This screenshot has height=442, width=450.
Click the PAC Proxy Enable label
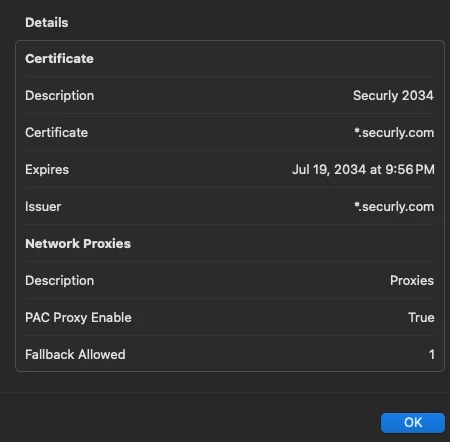coord(78,318)
